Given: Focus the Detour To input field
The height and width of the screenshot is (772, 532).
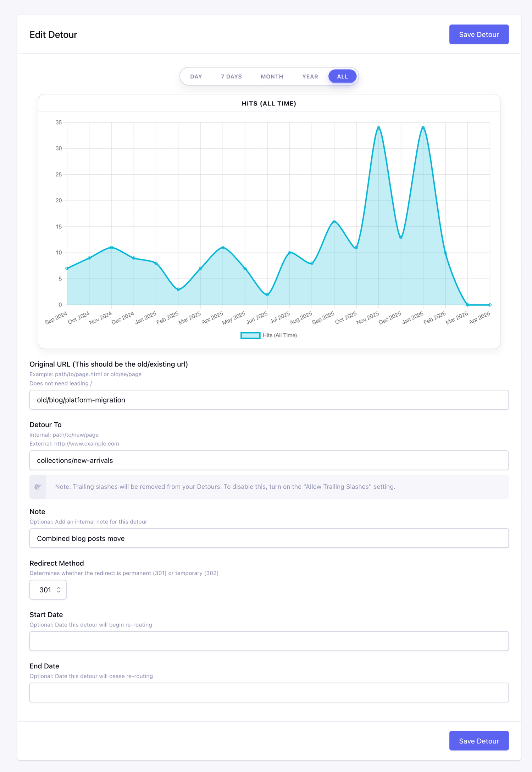Looking at the screenshot, I should (x=269, y=460).
